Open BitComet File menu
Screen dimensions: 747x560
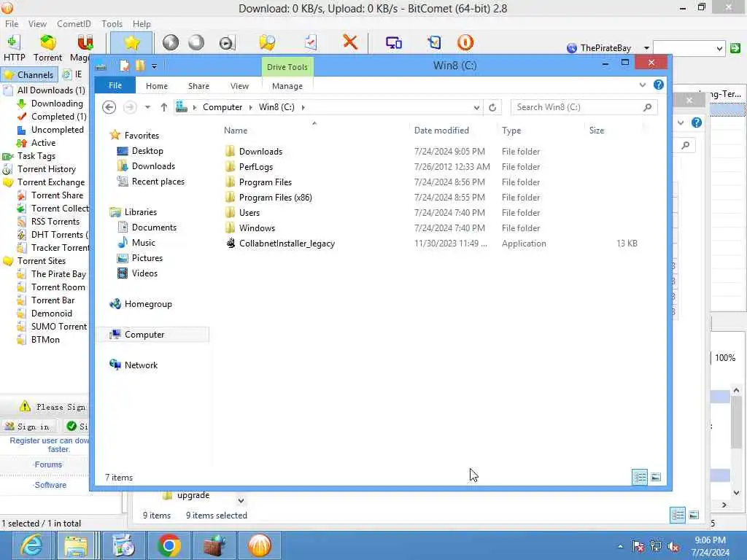click(x=12, y=24)
